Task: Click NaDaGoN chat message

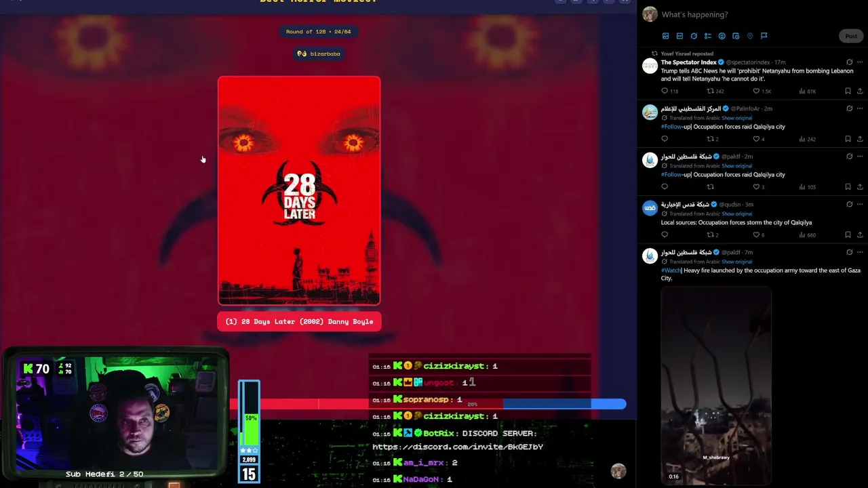Action: [x=412, y=479]
